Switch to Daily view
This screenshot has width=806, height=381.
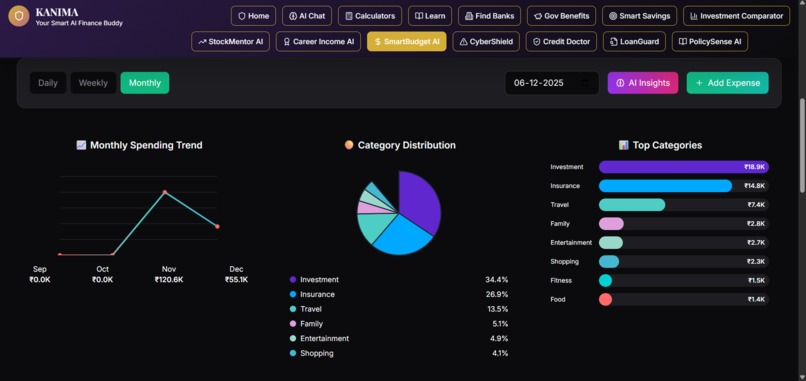click(x=48, y=83)
